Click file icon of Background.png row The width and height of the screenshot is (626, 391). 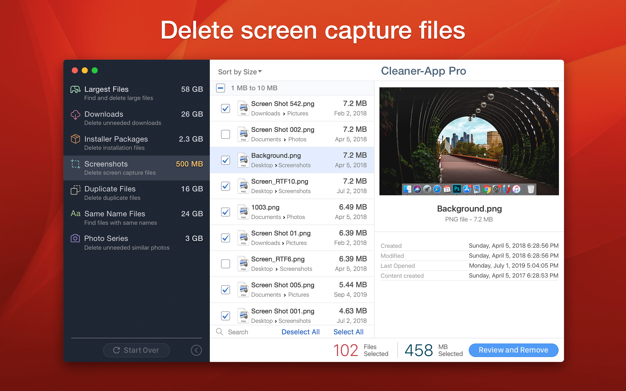pos(243,160)
